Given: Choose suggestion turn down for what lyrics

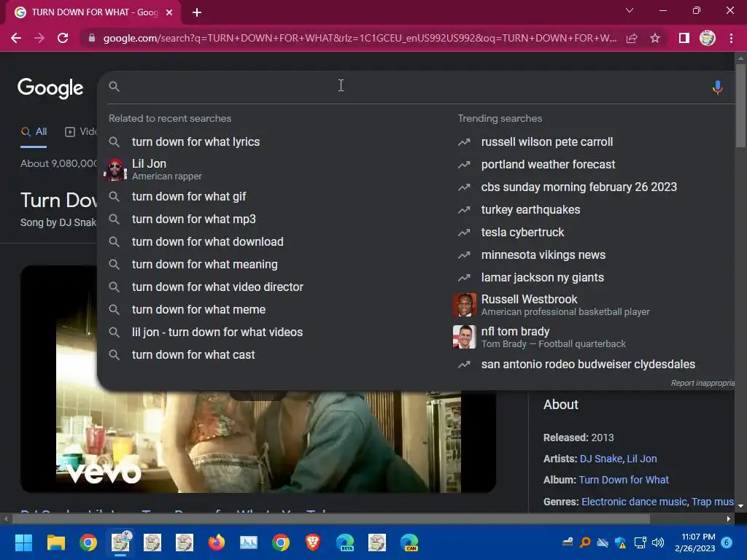Looking at the screenshot, I should [196, 142].
